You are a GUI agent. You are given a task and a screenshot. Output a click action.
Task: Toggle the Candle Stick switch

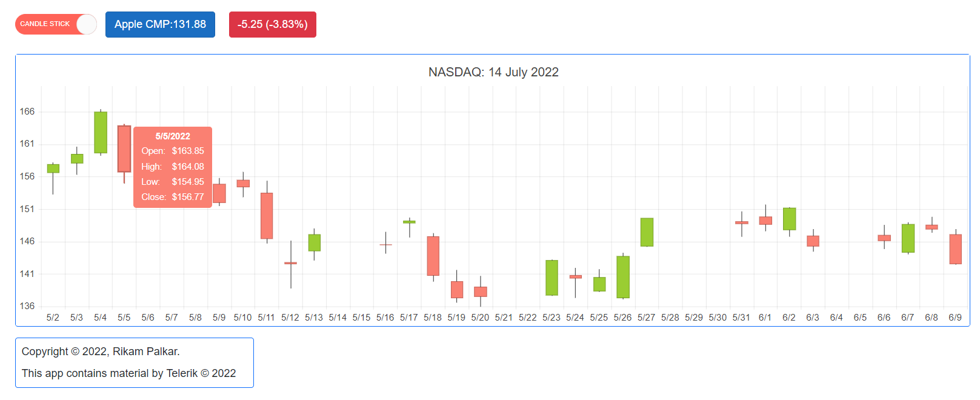(x=56, y=24)
